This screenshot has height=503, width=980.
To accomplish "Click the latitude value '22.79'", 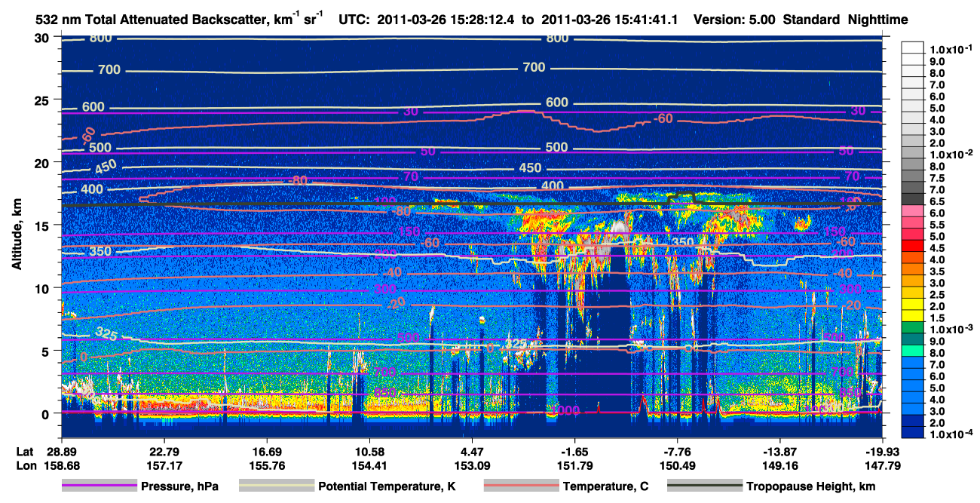I will 164,451.
